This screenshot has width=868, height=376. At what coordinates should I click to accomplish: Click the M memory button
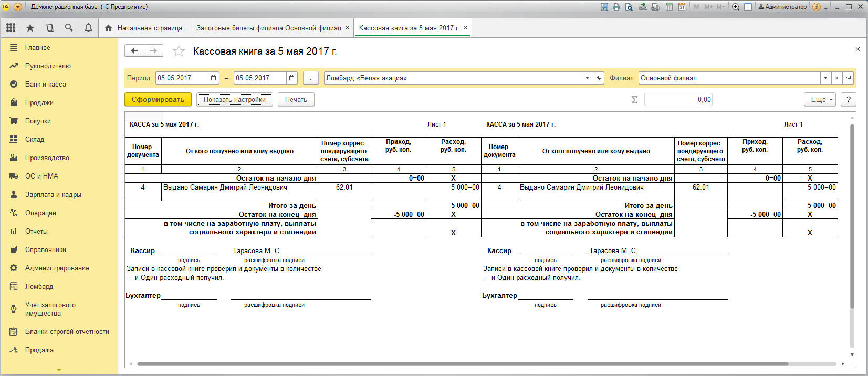[696, 7]
